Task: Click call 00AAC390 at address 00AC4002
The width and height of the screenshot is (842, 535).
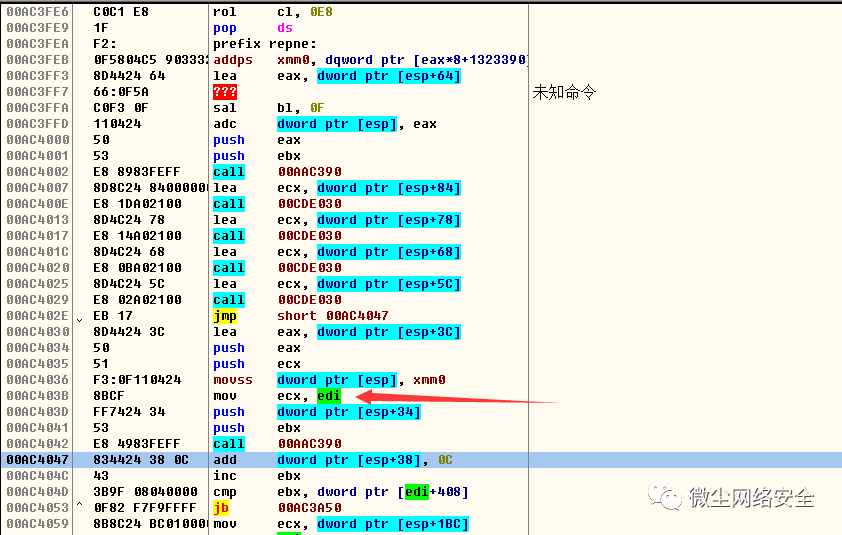Action: click(x=277, y=172)
